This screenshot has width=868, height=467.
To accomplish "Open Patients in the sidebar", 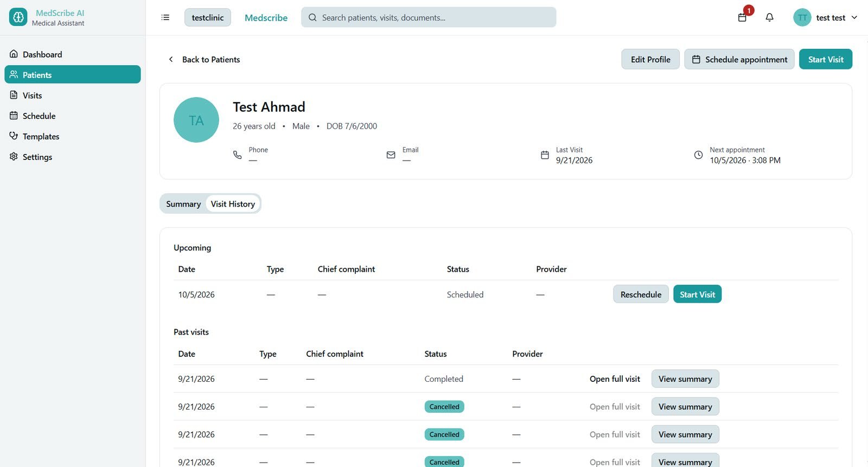I will (x=73, y=74).
